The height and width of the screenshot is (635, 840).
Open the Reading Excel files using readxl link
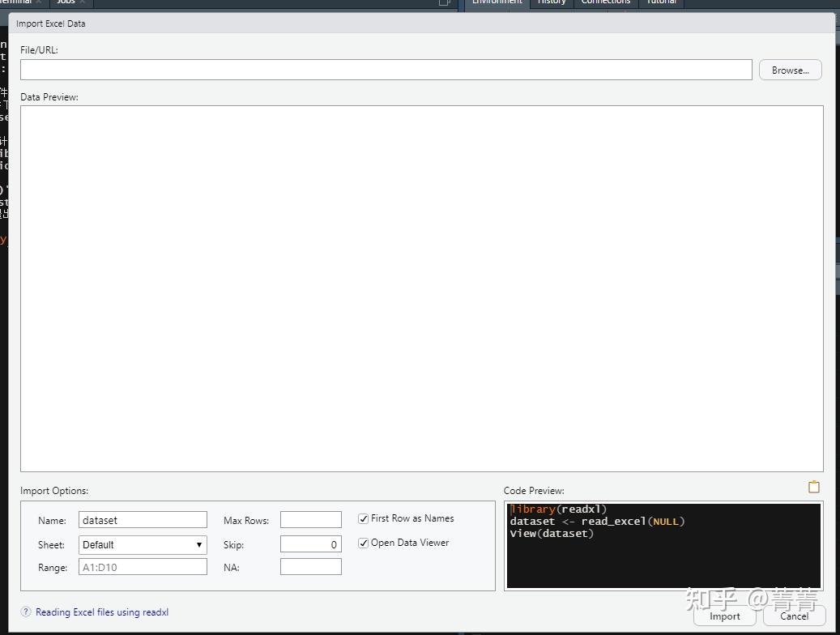tap(100, 612)
